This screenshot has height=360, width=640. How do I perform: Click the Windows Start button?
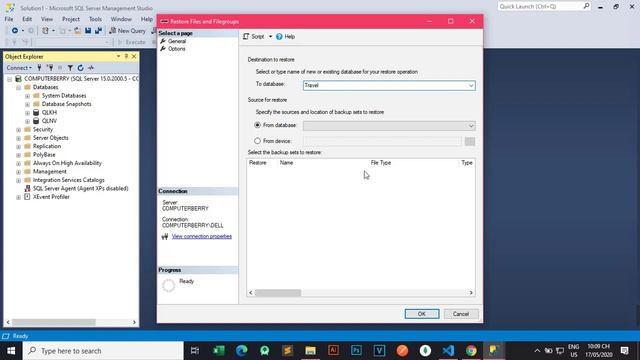pos(11,351)
